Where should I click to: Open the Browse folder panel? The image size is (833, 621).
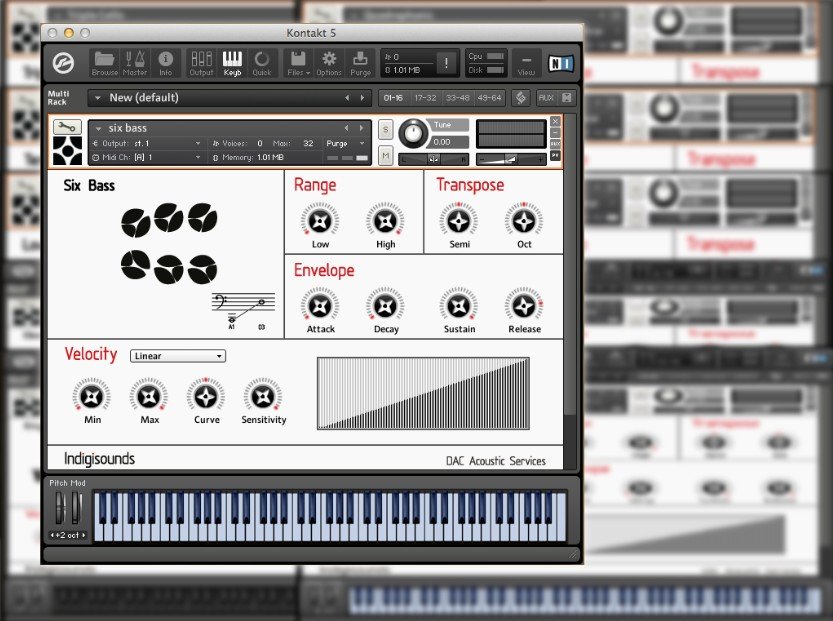click(105, 63)
